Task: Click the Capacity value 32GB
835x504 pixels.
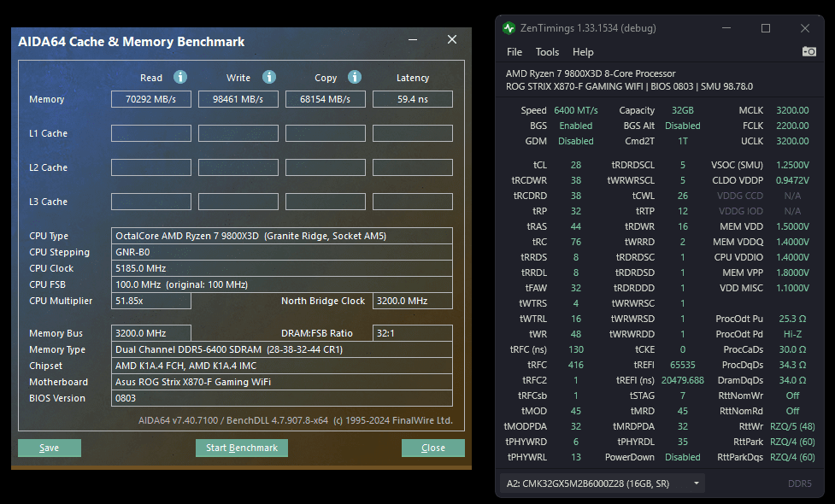Action: pyautogui.click(x=682, y=110)
